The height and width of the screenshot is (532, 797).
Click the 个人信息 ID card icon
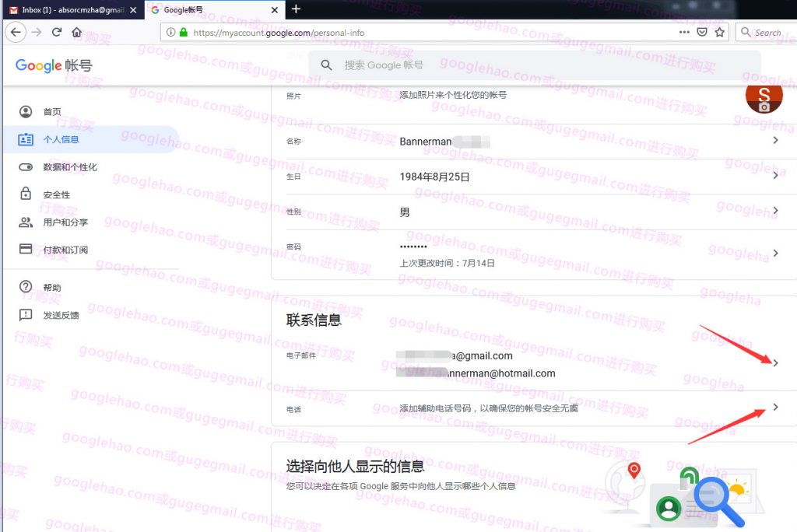pyautogui.click(x=26, y=139)
